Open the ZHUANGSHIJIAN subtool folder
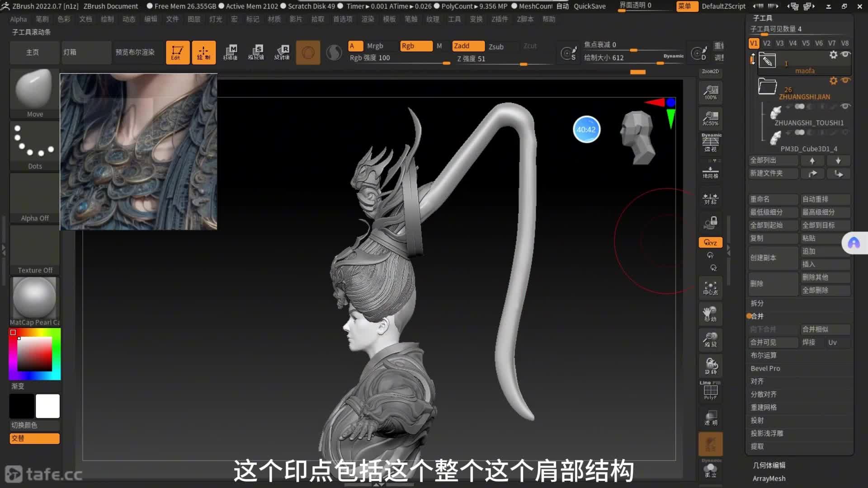This screenshot has width=868, height=488. coord(767,86)
